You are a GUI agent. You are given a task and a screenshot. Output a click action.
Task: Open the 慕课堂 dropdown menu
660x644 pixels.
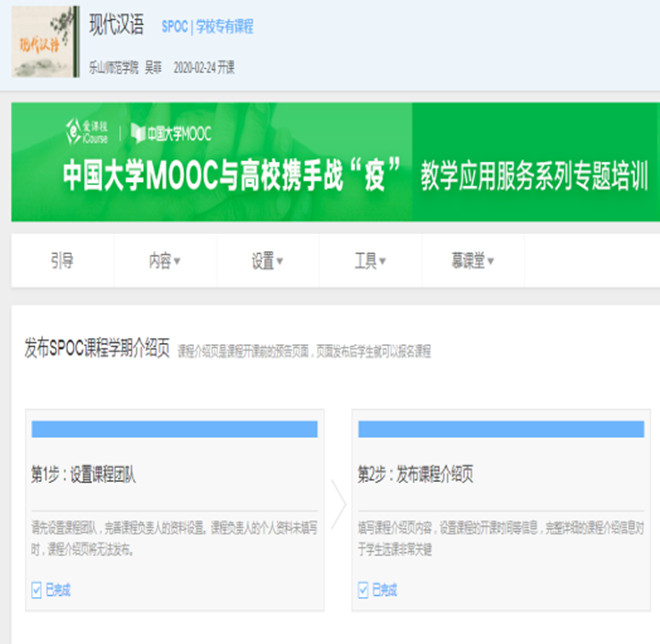[472, 261]
